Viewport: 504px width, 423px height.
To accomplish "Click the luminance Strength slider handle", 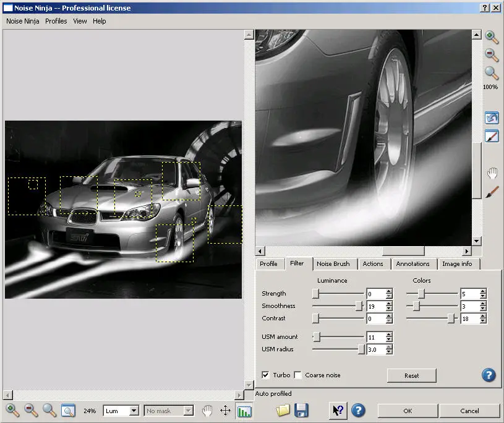I will pos(315,294).
